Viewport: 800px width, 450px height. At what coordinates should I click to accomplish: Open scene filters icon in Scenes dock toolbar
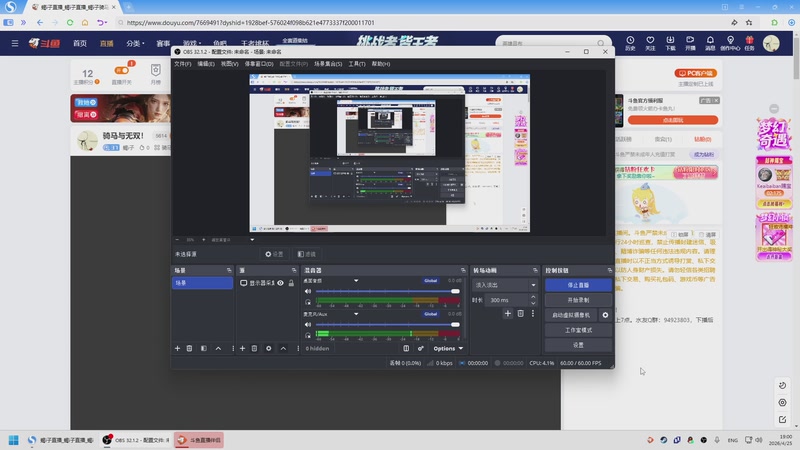pos(204,348)
